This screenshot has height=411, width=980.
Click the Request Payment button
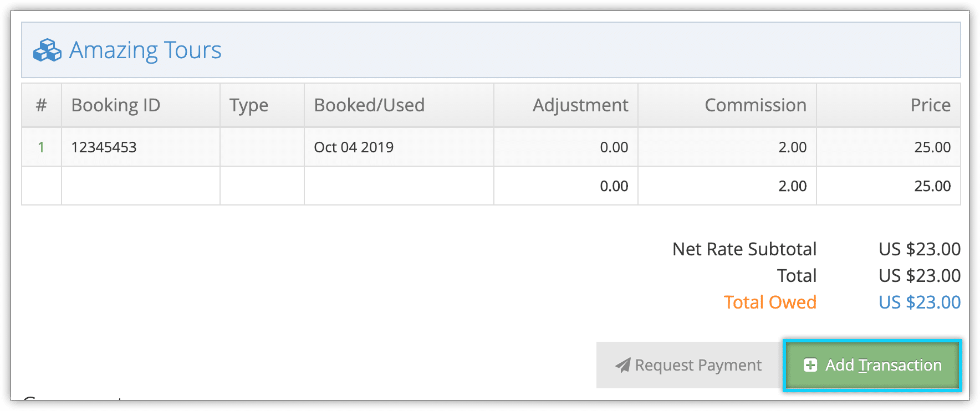[688, 365]
